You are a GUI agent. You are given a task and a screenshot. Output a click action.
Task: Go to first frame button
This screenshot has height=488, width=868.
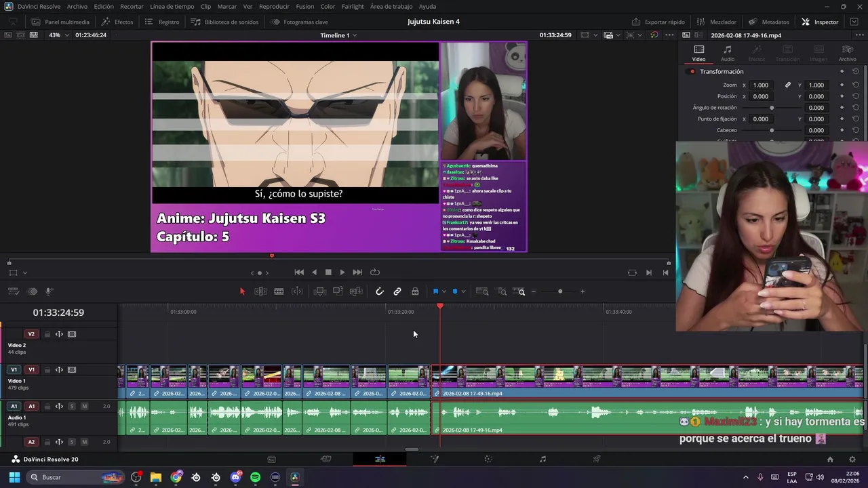coord(299,272)
